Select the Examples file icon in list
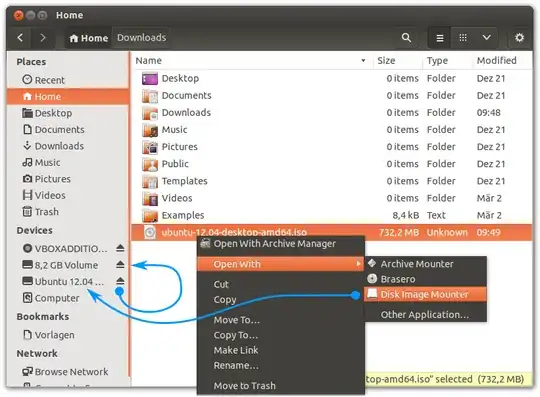 (150, 215)
